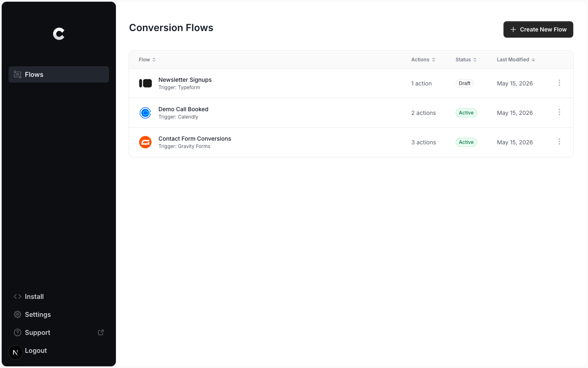The width and height of the screenshot is (588, 368).
Task: Click Logout in the sidebar
Action: [36, 350]
